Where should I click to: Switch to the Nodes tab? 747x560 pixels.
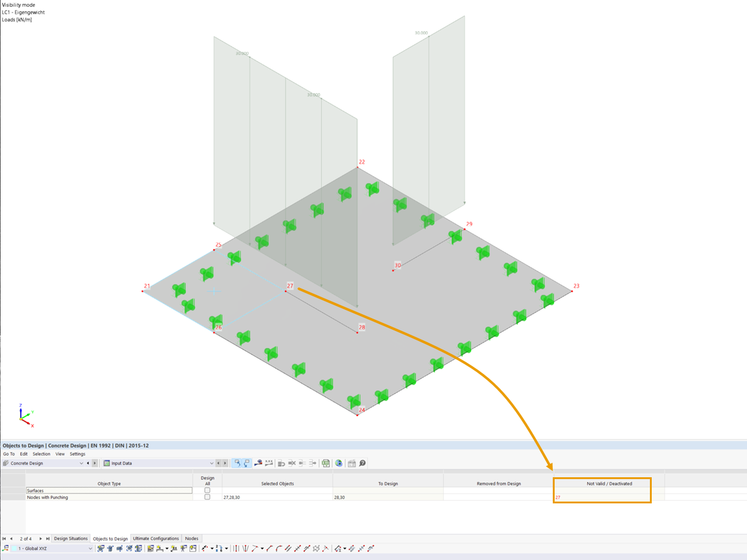tap(192, 538)
